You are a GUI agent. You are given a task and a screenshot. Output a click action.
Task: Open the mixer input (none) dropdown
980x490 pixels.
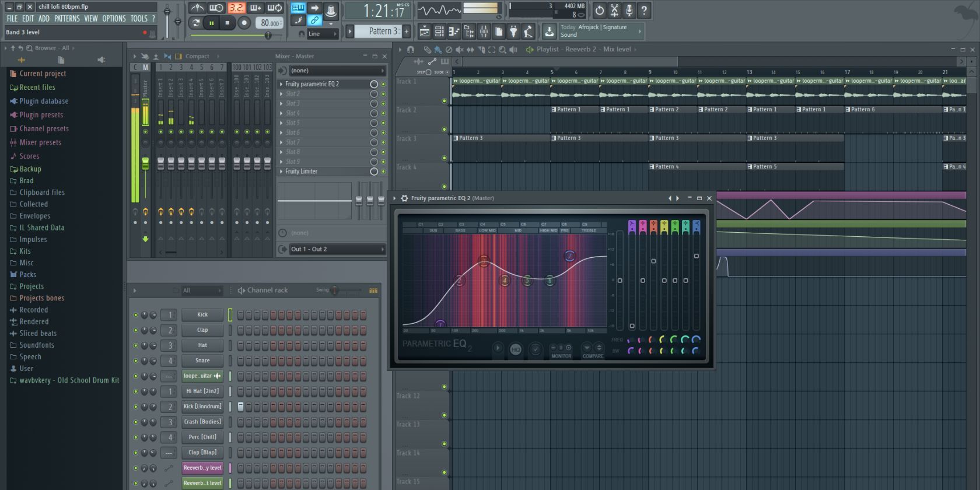pyautogui.click(x=337, y=71)
